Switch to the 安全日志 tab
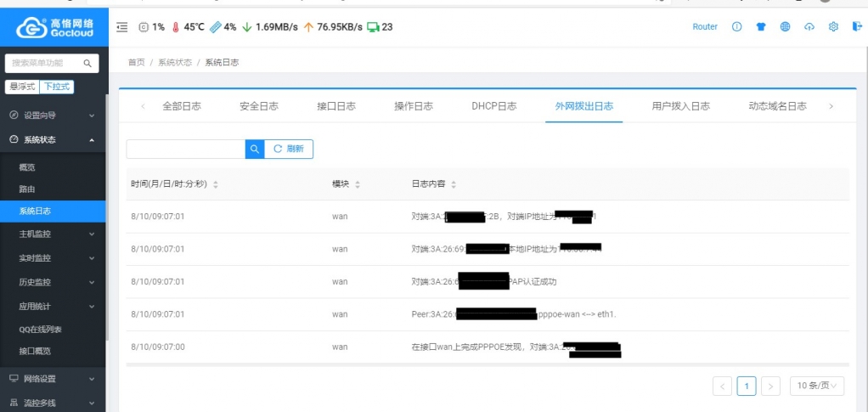Viewport: 868px width, 412px height. point(259,106)
